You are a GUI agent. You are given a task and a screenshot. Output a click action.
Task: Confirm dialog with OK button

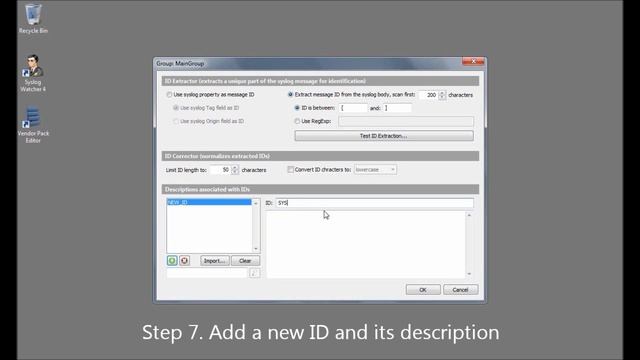pyautogui.click(x=423, y=290)
